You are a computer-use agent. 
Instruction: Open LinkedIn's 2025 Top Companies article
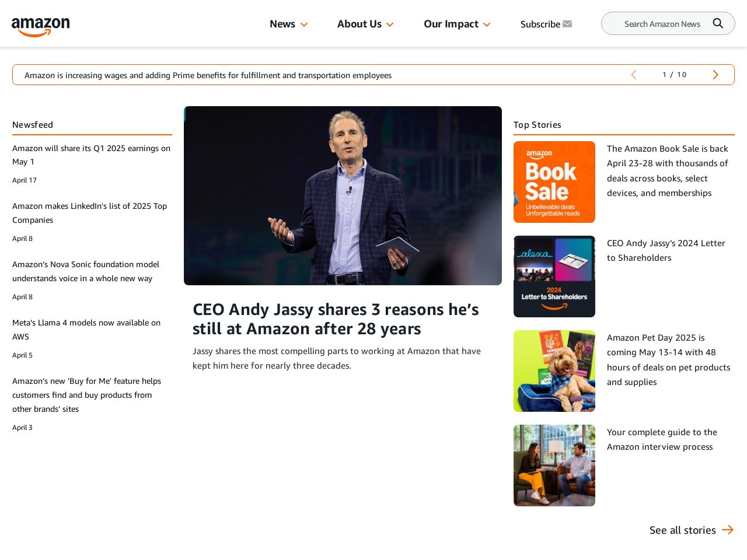90,213
